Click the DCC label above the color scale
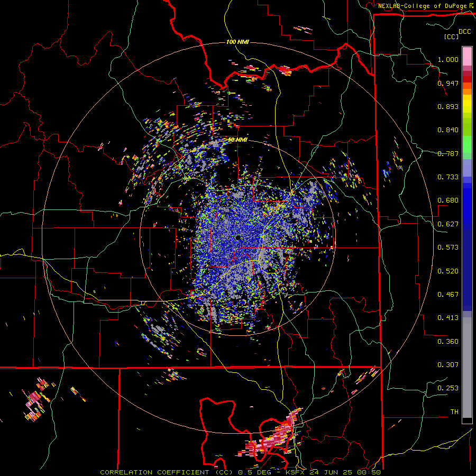476x476 pixels. [x=465, y=32]
